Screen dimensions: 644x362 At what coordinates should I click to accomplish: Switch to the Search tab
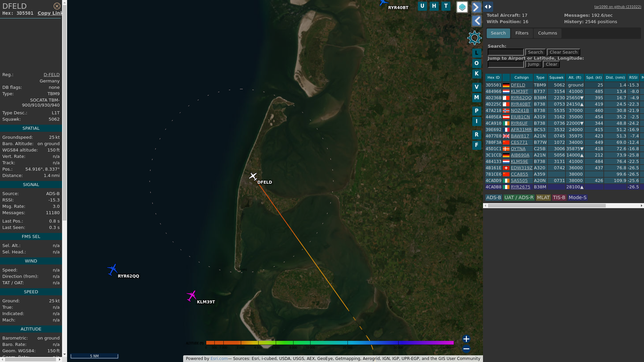click(498, 33)
